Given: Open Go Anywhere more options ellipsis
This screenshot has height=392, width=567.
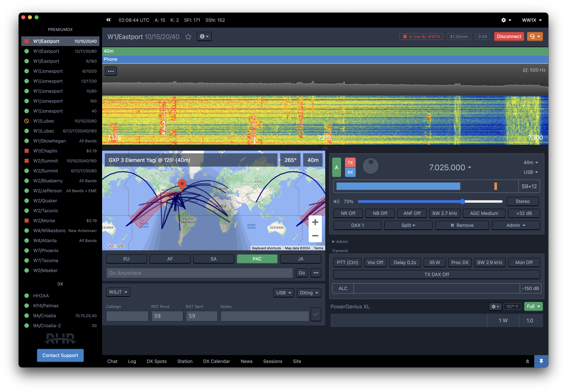Looking at the screenshot, I should click(316, 273).
